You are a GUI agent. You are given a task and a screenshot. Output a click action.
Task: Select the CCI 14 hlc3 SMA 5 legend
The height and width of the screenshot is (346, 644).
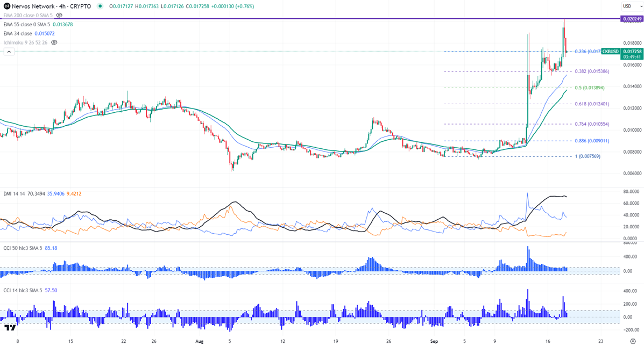tap(23, 290)
